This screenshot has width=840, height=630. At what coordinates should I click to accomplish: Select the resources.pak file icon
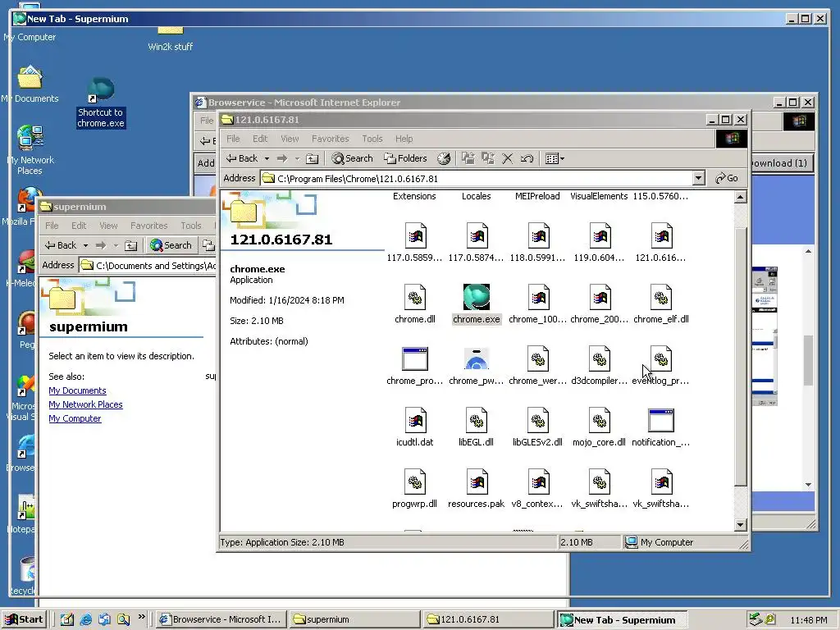tap(477, 482)
